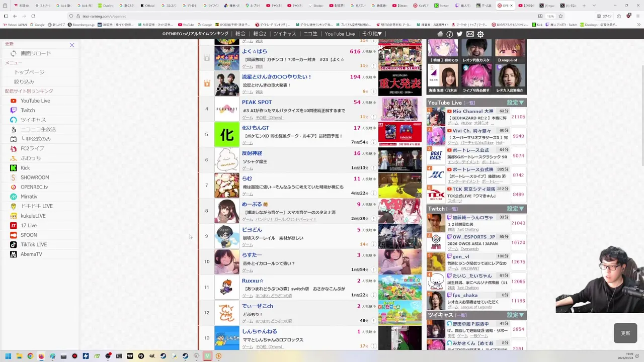Select FC2ライブ in the sidebar

click(32, 148)
